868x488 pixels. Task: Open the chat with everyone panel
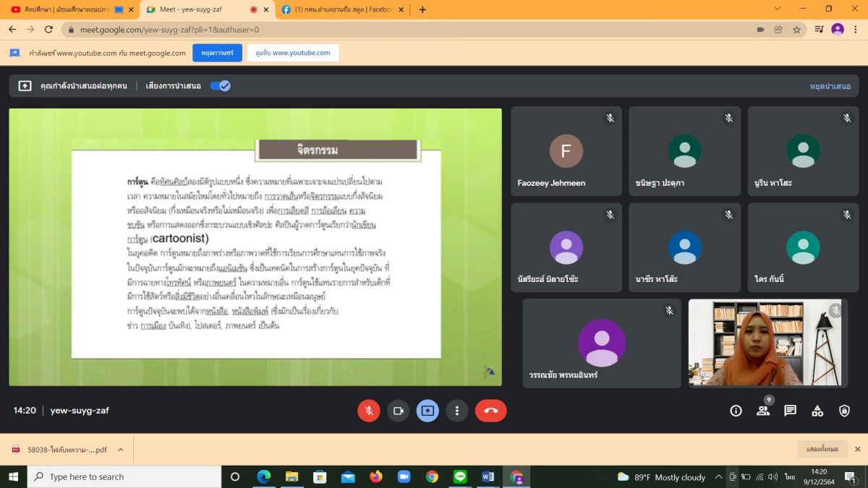(x=790, y=411)
